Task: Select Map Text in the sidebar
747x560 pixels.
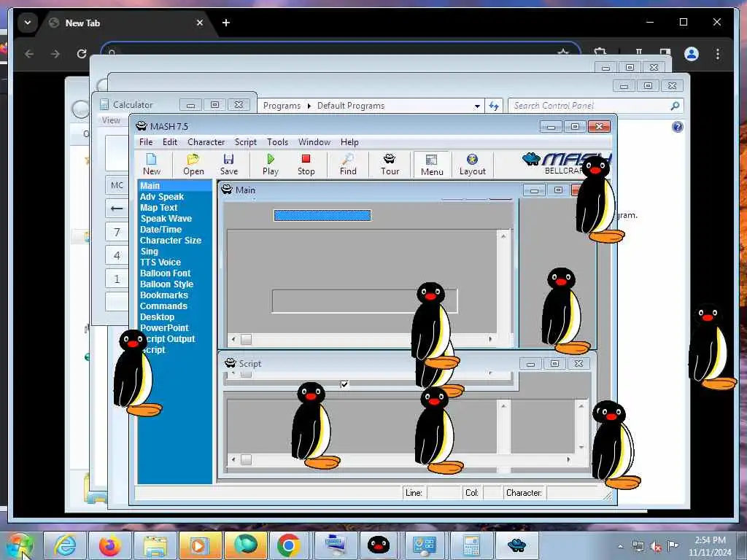Action: click(x=158, y=208)
